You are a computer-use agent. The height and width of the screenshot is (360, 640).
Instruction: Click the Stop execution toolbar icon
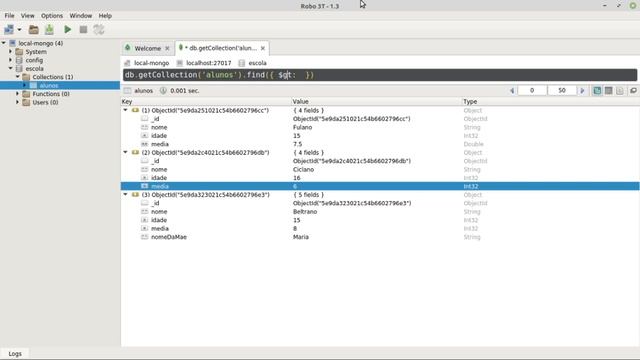point(83,29)
